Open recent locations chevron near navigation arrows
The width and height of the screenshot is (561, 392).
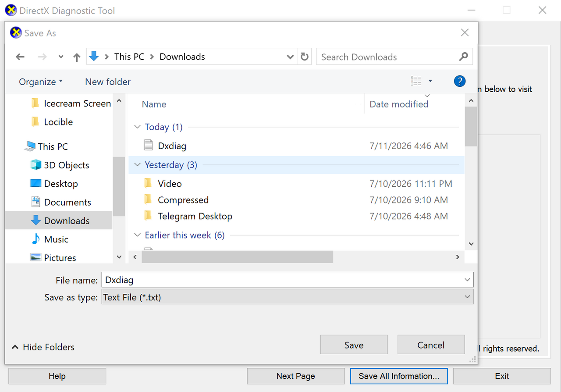[61, 57]
